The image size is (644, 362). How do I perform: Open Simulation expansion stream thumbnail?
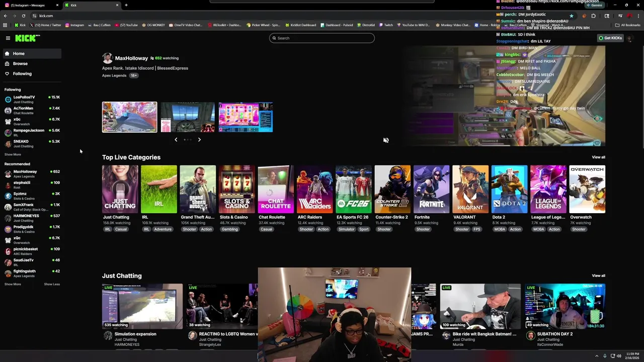pyautogui.click(x=142, y=306)
